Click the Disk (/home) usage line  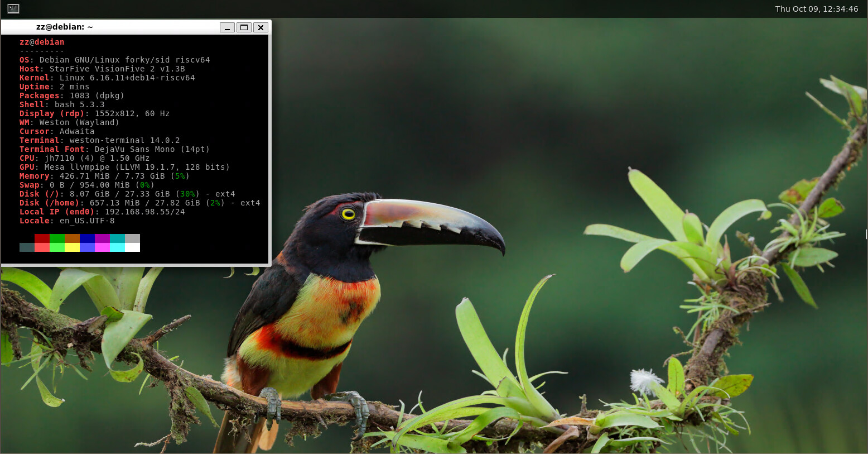139,203
